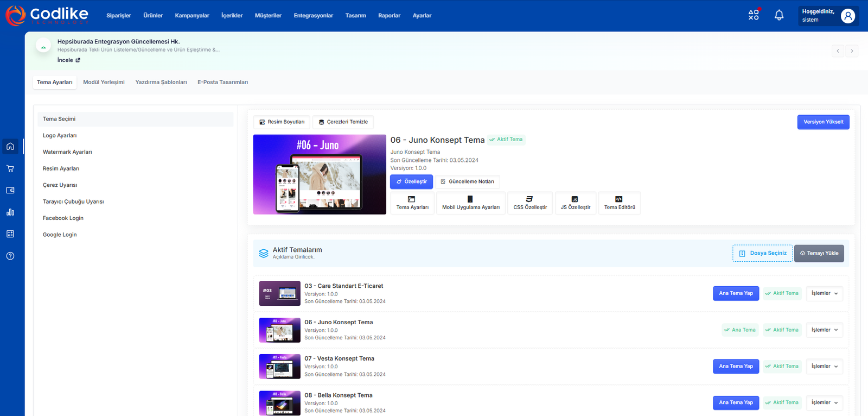Click the apps grid icon in header

(x=754, y=15)
